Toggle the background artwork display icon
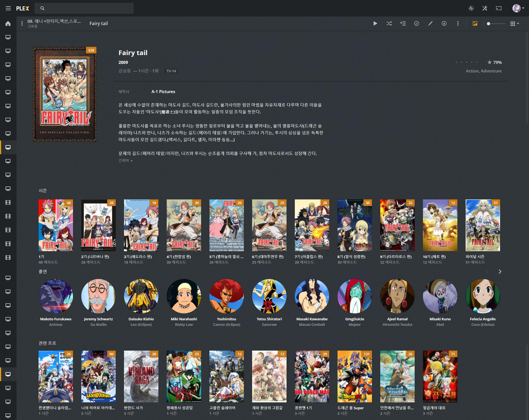Screen dimensions: 529x420 (475, 23)
